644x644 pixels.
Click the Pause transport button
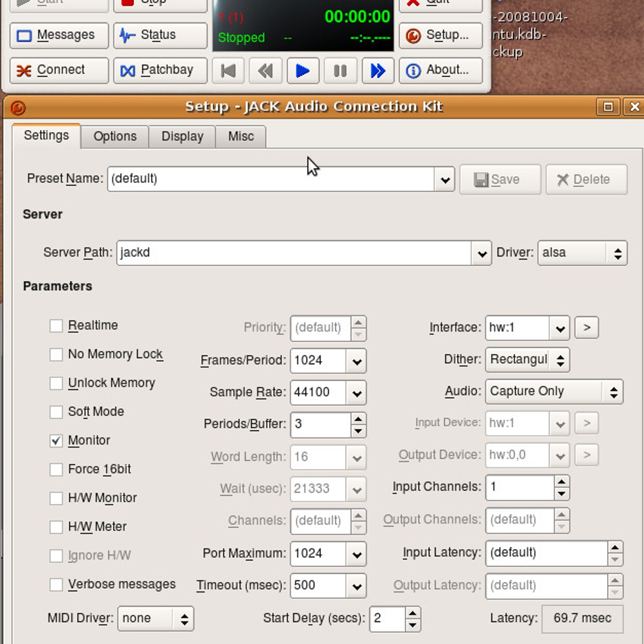340,71
